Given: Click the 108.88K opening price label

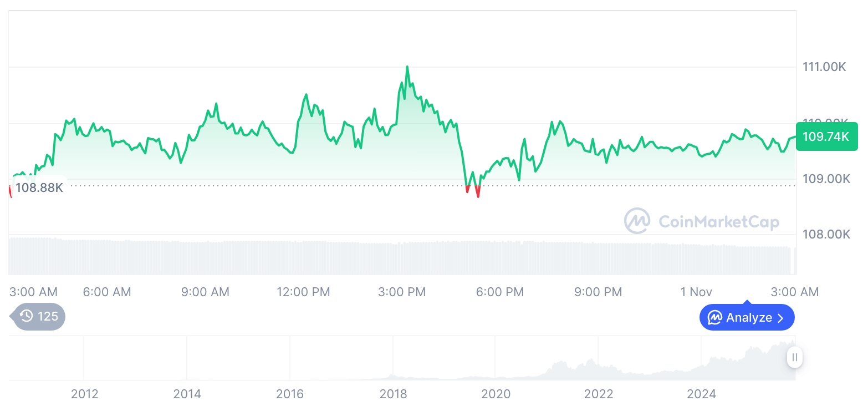Looking at the screenshot, I should coord(39,187).
